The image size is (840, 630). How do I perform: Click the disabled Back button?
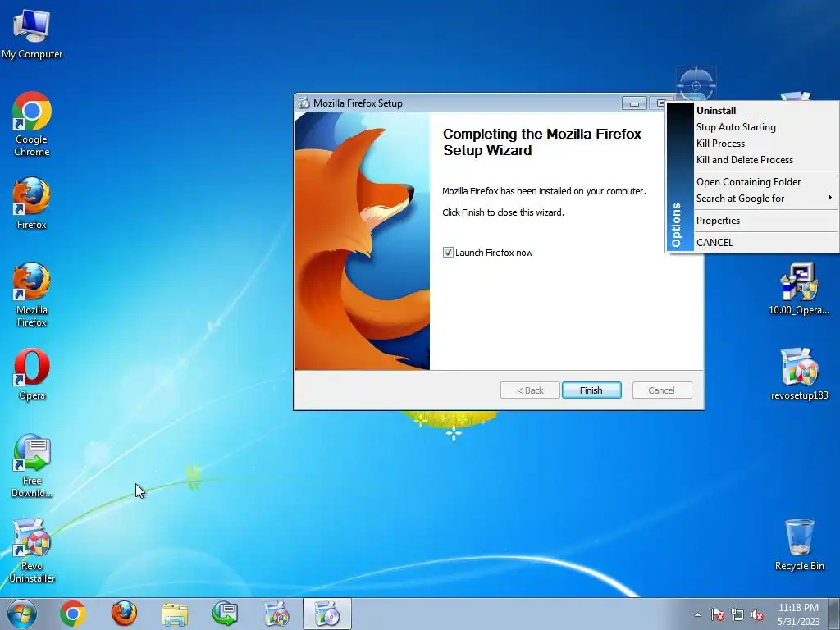click(x=531, y=390)
